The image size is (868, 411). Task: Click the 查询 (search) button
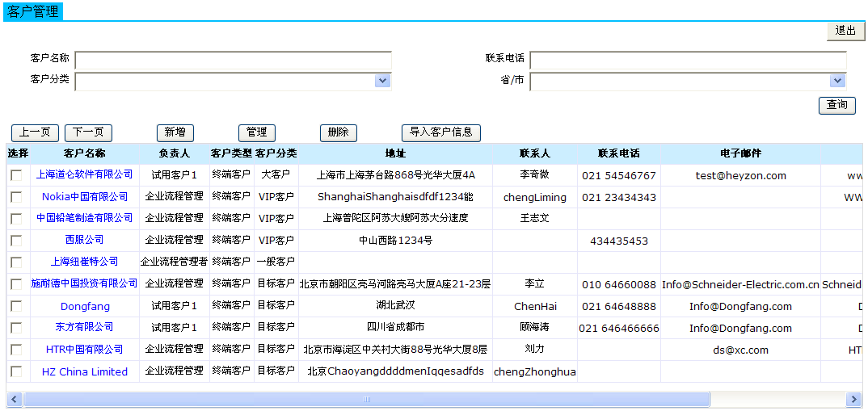pos(836,105)
